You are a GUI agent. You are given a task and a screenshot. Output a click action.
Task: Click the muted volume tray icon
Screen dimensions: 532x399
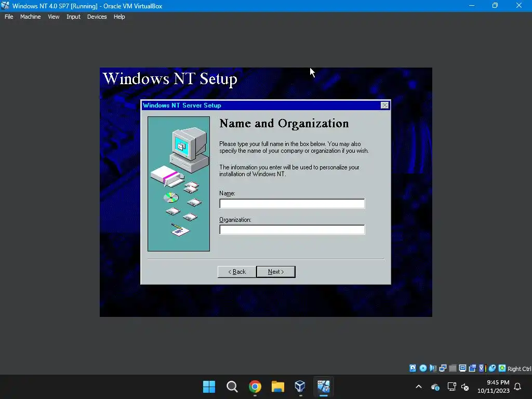(x=465, y=387)
